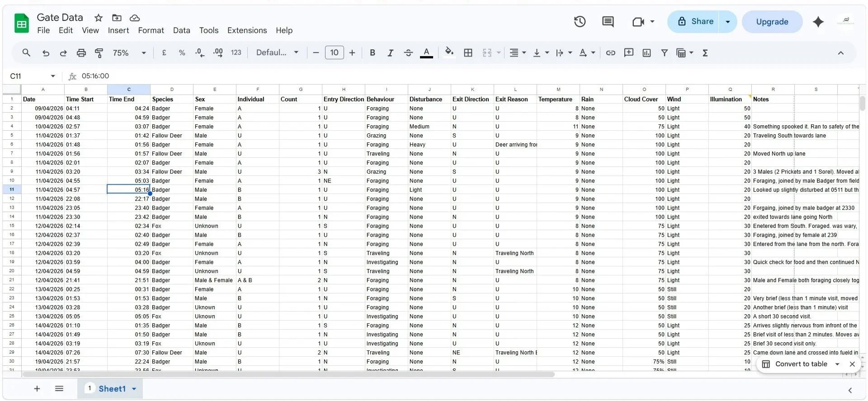Select column C header
868x401 pixels.
[129, 90]
